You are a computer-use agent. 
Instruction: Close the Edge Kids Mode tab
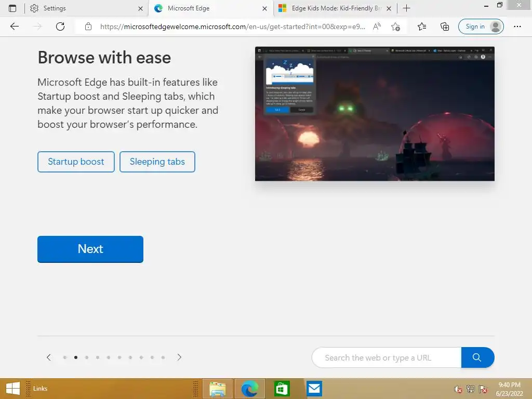coord(389,8)
